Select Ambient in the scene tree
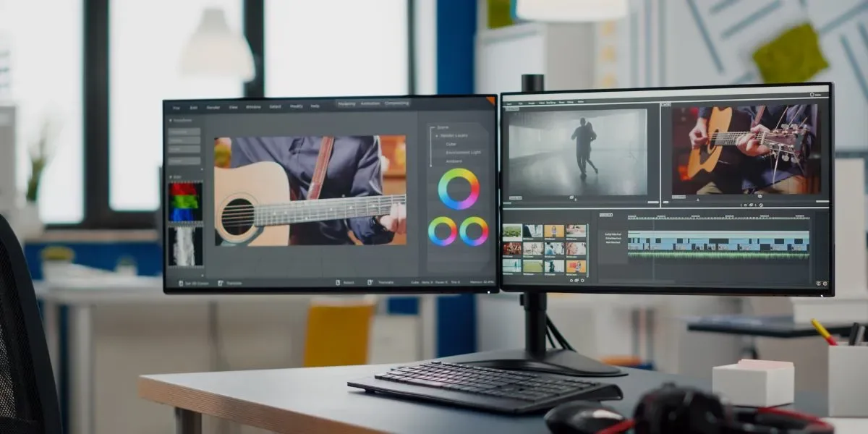Viewport: 868px width, 434px height. 454,161
